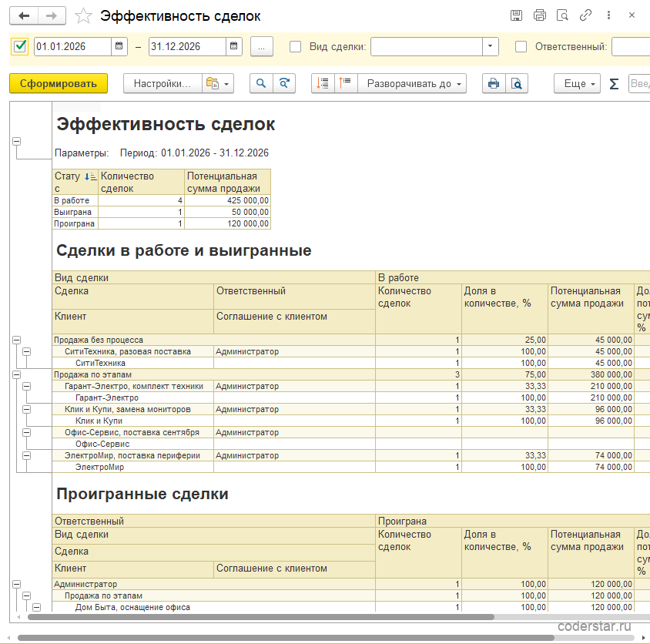Select cell 210 000,00 in Гарант-Электро, комплект техники row
Screen dimensions: 650x644
click(x=591, y=386)
